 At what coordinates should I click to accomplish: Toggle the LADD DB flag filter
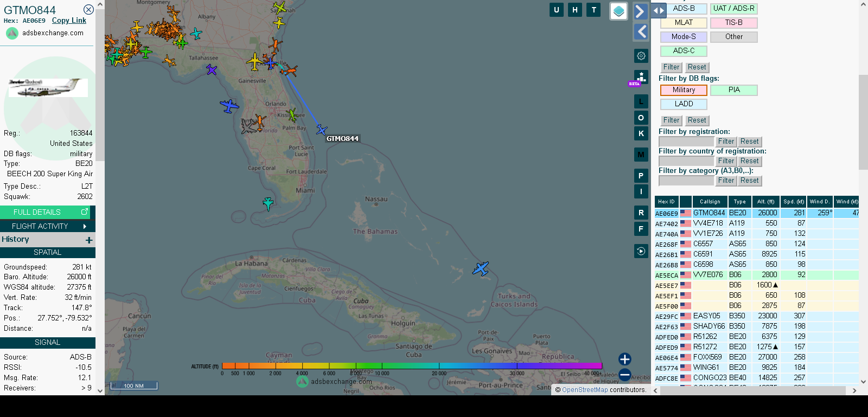684,104
